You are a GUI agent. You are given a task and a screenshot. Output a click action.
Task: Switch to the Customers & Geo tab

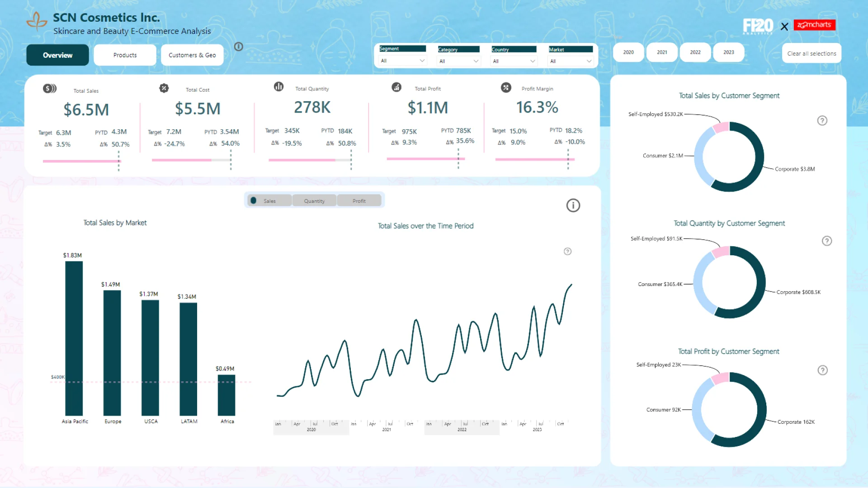[192, 55]
